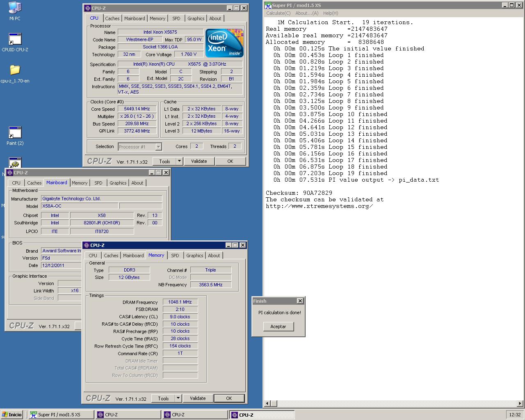Click Tools button in Memory CPU-Z window
This screenshot has height=420, width=525.
(164, 398)
